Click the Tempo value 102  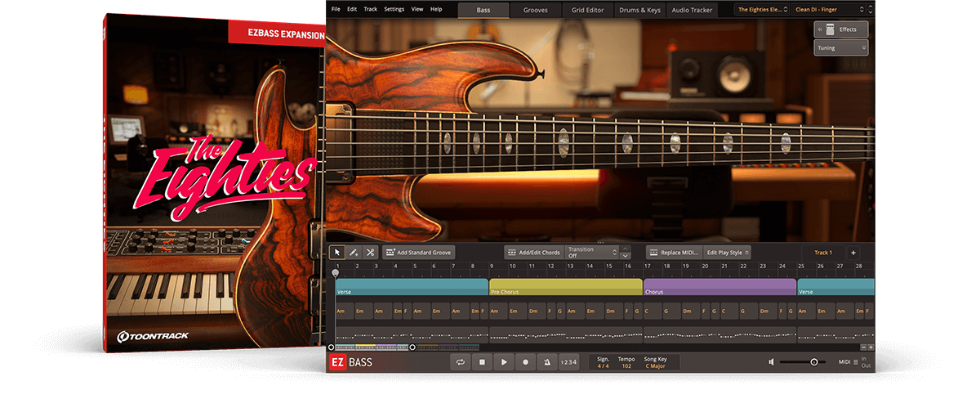click(x=626, y=365)
